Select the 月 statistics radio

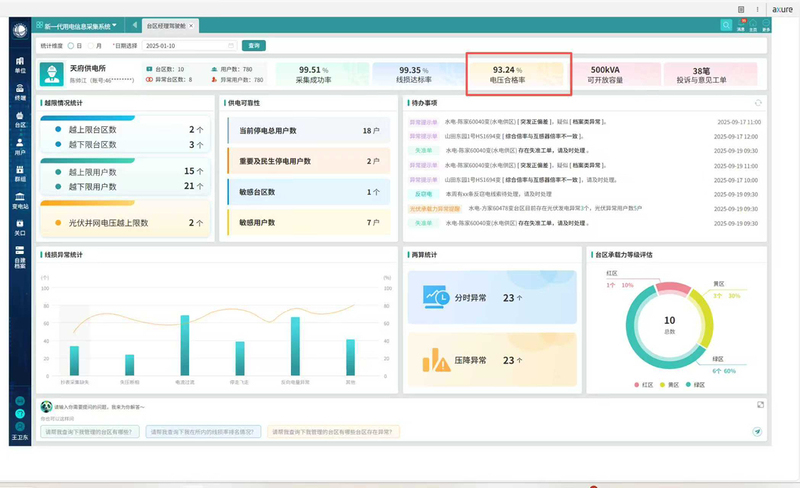pos(90,45)
